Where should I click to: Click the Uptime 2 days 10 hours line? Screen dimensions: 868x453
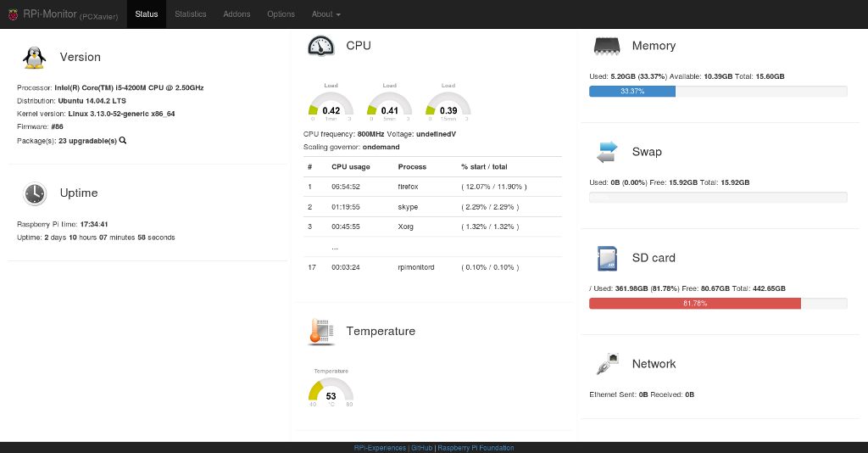click(x=96, y=238)
